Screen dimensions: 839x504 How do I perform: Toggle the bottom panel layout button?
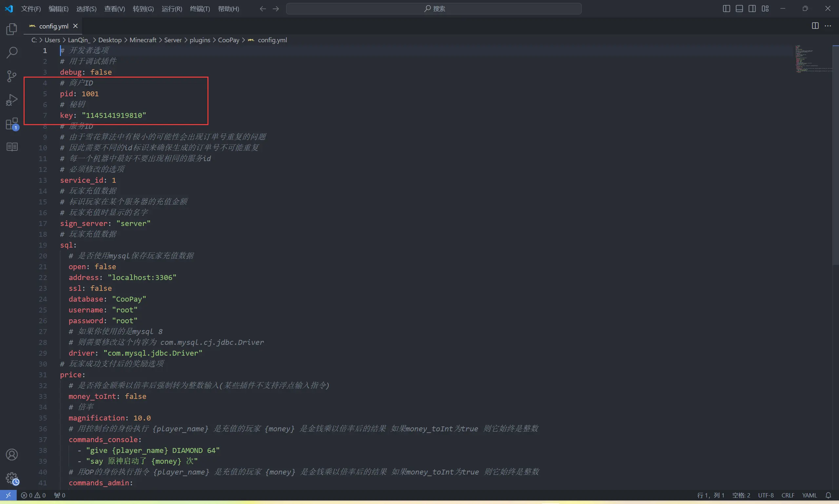click(x=739, y=9)
